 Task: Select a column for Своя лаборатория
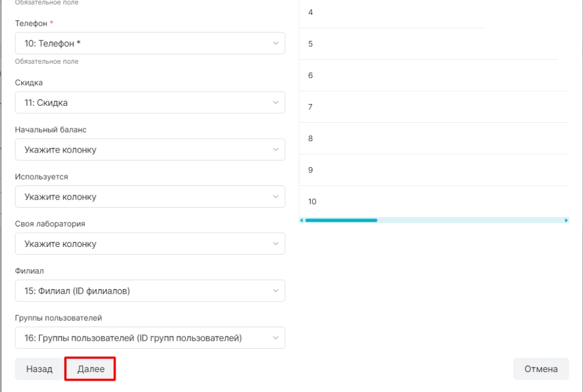click(150, 244)
